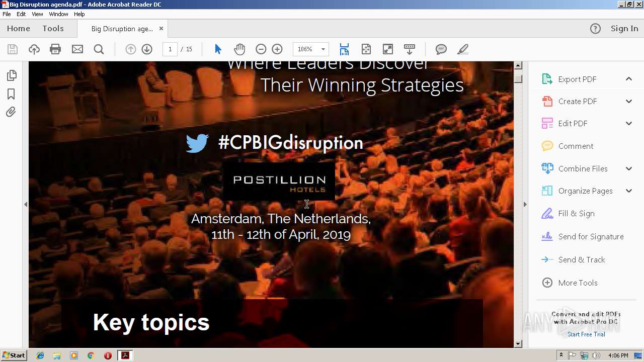Screen dimensions: 644x362
Task: Click the scroll up arrow
Action: (518, 66)
